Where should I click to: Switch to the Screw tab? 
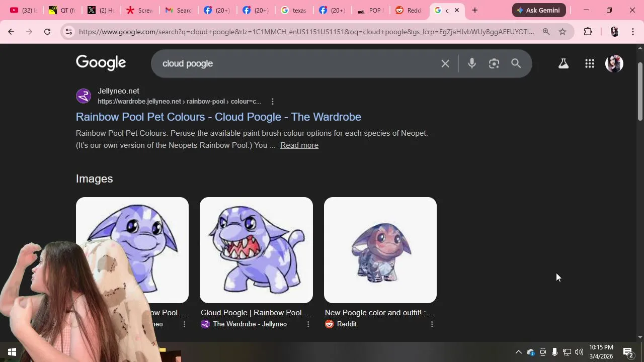tap(139, 10)
